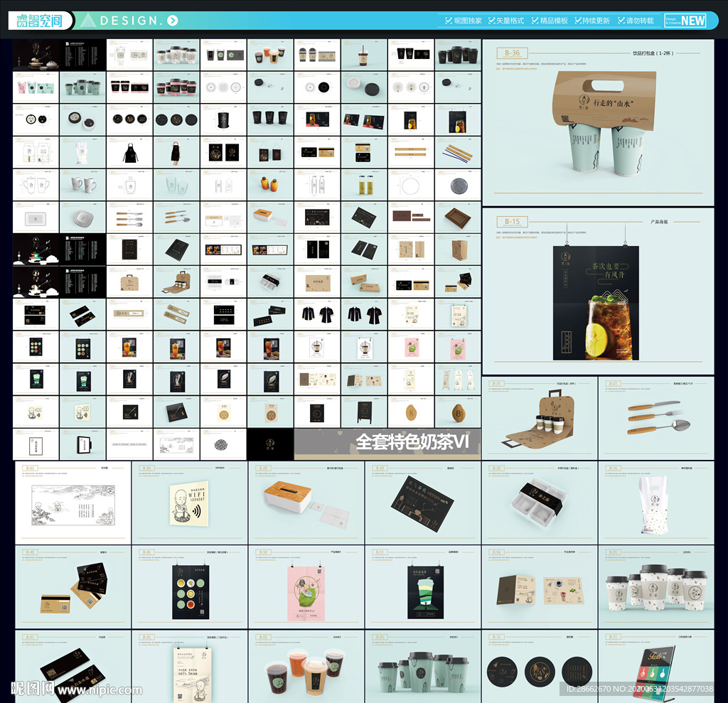The width and height of the screenshot is (728, 703).
Task: Click the 睿智空间 logo in header
Action: [x=40, y=21]
